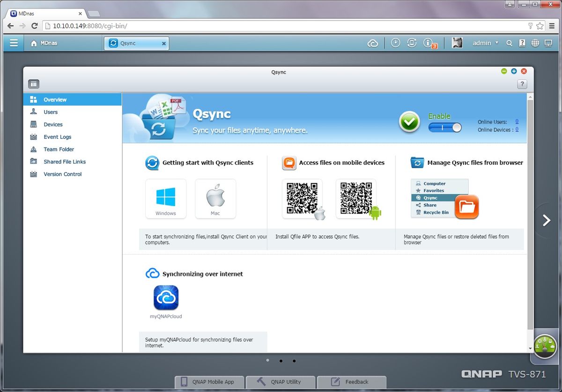Screen dimensions: 562x392
Task: Open the QTS main menu hamburger icon
Action: (x=14, y=43)
